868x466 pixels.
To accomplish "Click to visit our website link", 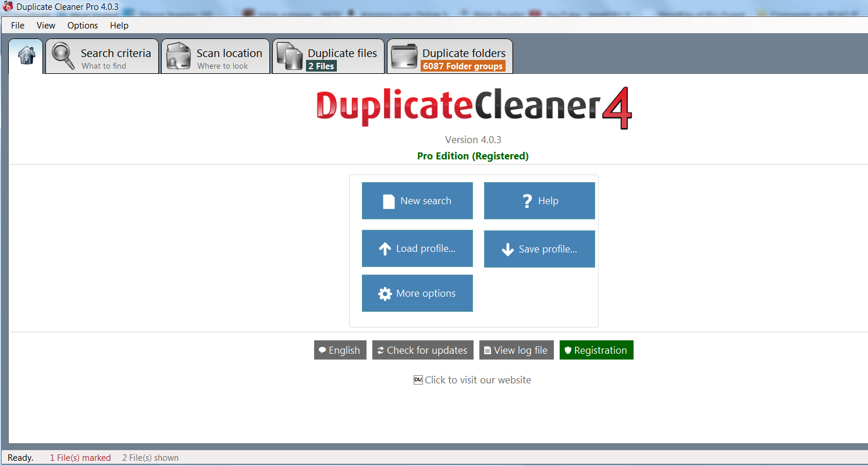I will tap(477, 380).
